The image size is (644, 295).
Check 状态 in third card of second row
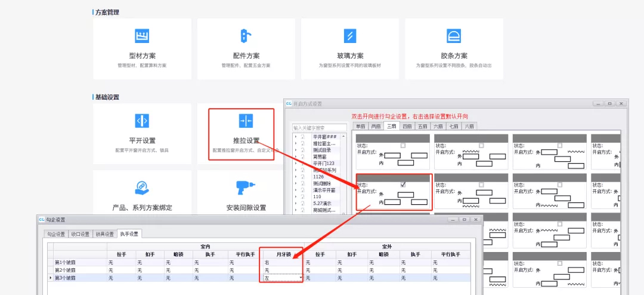(560, 185)
